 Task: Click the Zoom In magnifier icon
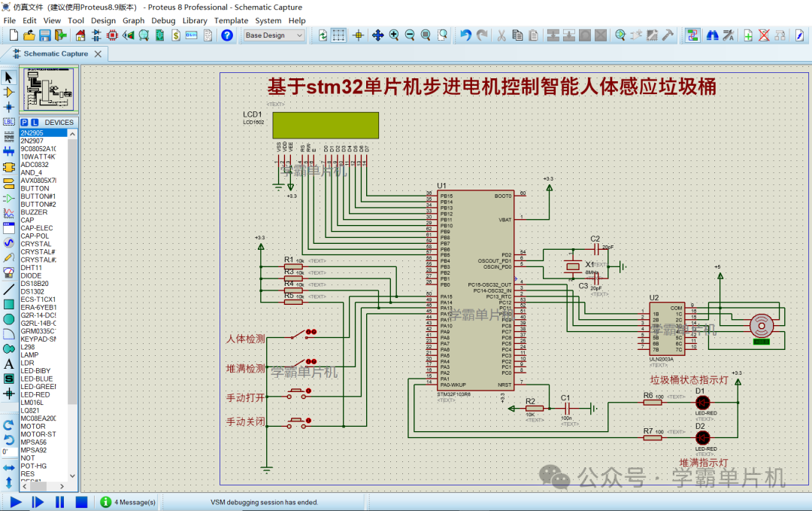(393, 35)
